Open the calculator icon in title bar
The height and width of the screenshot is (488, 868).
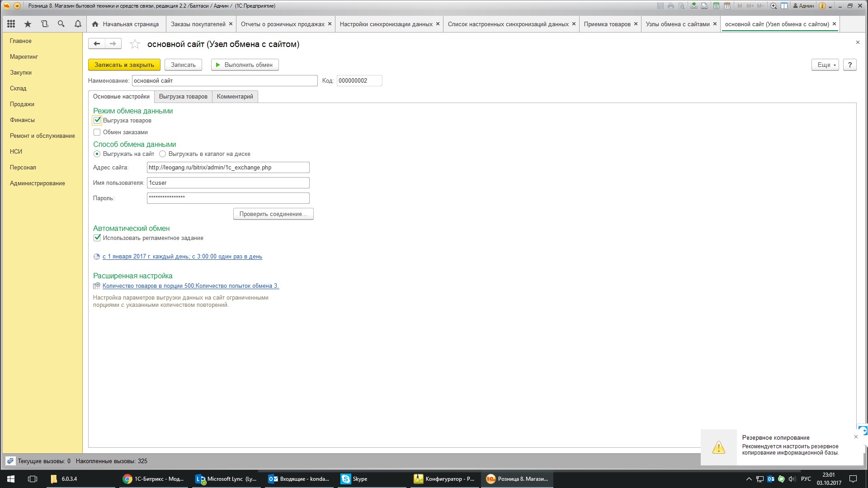(x=717, y=6)
